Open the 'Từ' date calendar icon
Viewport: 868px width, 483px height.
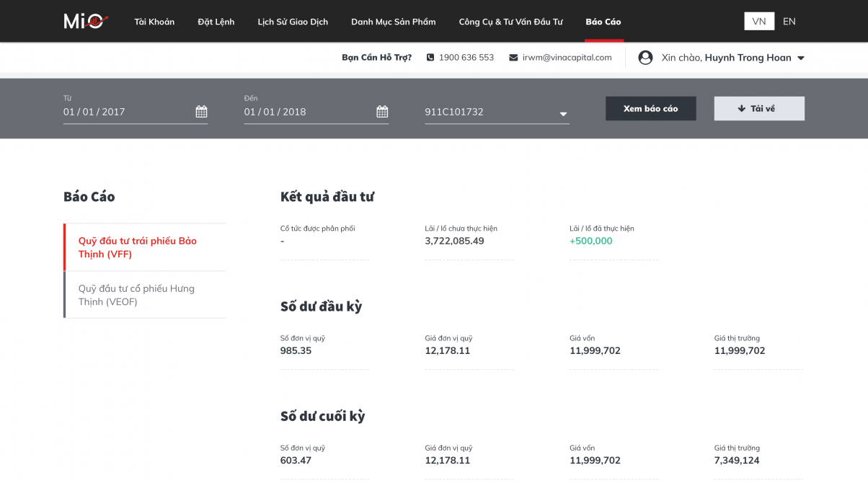point(201,112)
